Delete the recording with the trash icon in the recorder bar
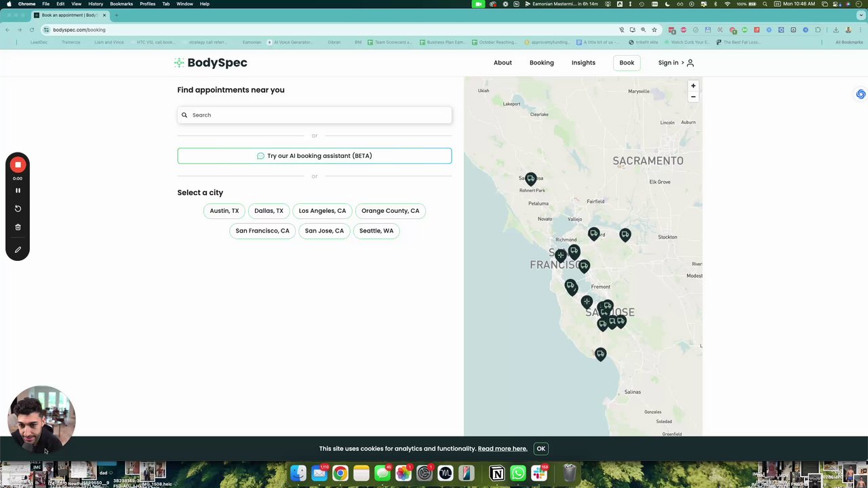The width and height of the screenshot is (868, 488). 18,227
